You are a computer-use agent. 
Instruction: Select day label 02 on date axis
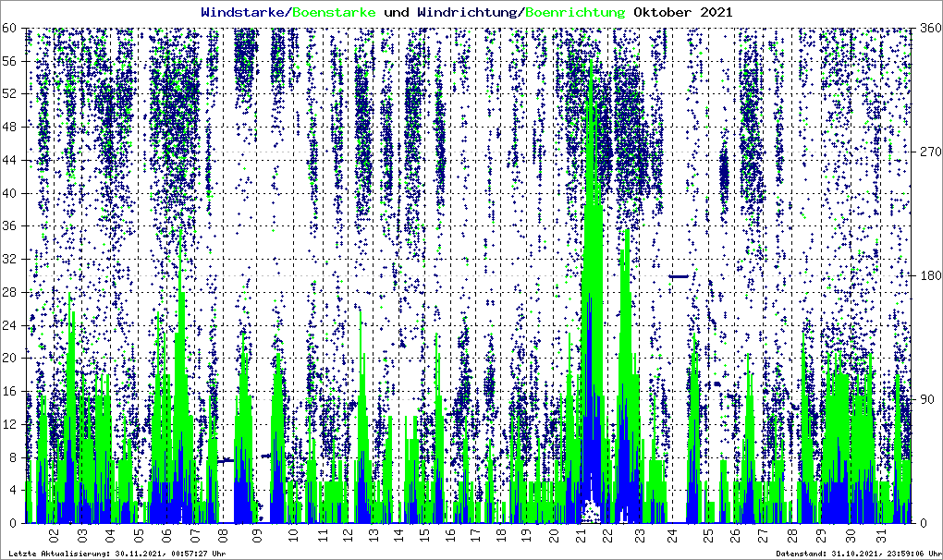pyautogui.click(x=54, y=533)
